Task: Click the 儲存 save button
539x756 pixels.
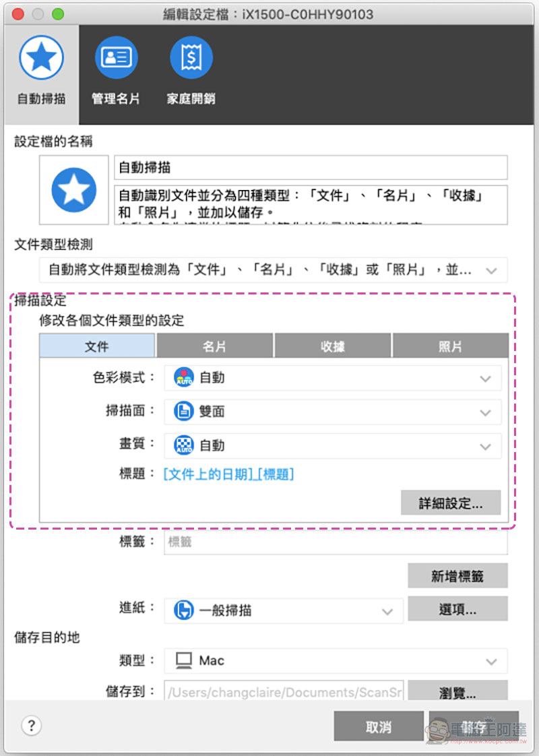Action: click(474, 726)
